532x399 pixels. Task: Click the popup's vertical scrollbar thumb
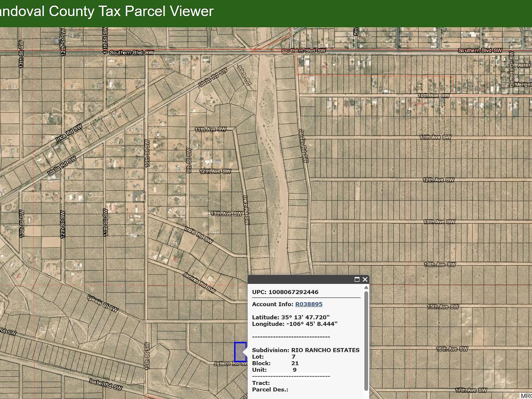click(x=366, y=339)
